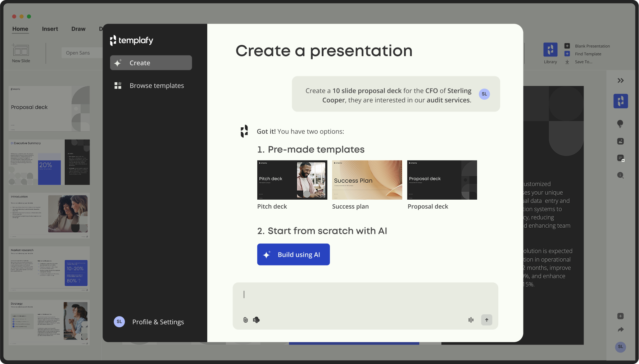This screenshot has width=639, height=364.
Task: Click the share arrow icon in sidebar
Action: click(x=621, y=329)
